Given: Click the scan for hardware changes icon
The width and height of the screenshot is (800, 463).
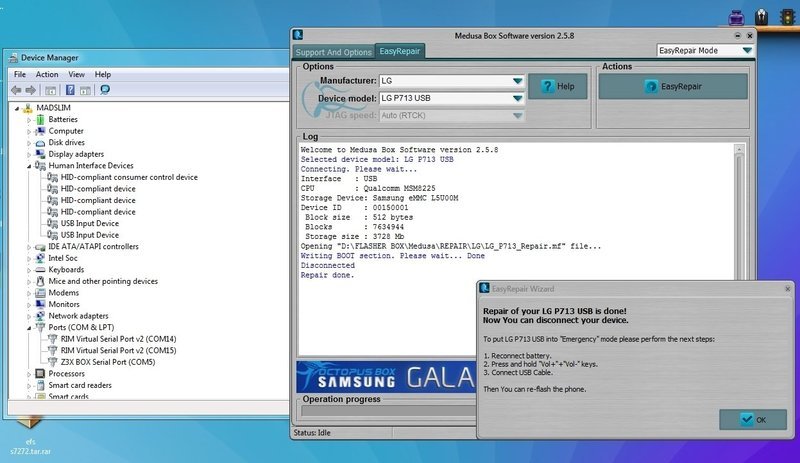Looking at the screenshot, I should point(105,90).
